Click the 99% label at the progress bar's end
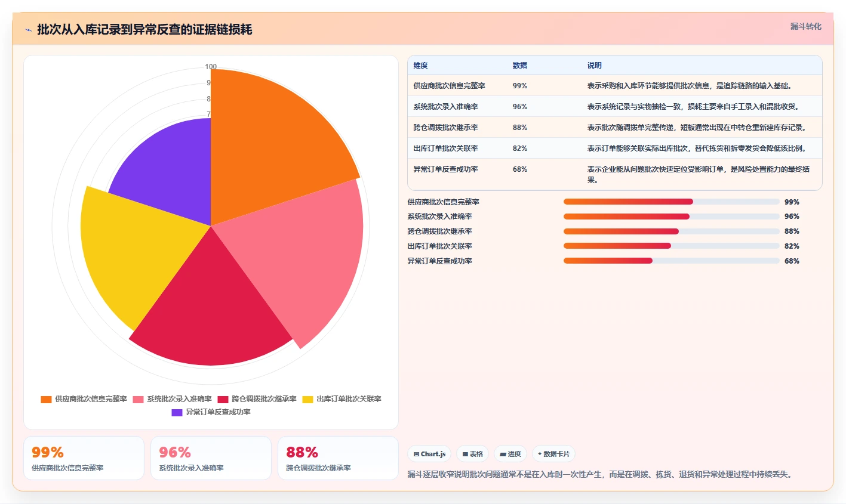 point(792,202)
